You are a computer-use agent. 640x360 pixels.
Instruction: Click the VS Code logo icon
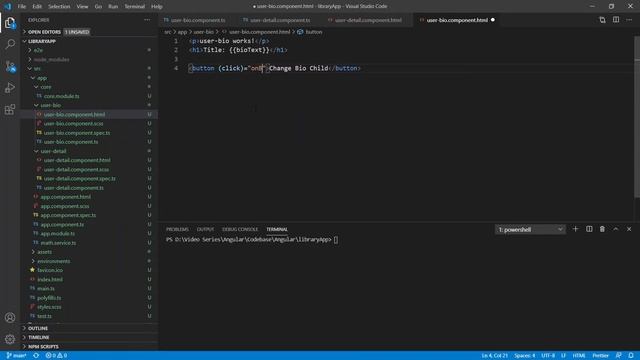(x=8, y=6)
